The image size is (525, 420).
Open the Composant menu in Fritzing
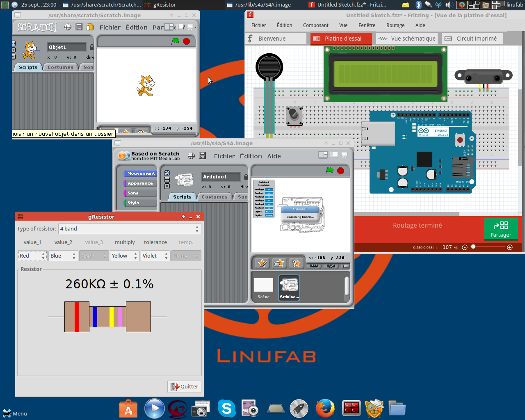316,25
